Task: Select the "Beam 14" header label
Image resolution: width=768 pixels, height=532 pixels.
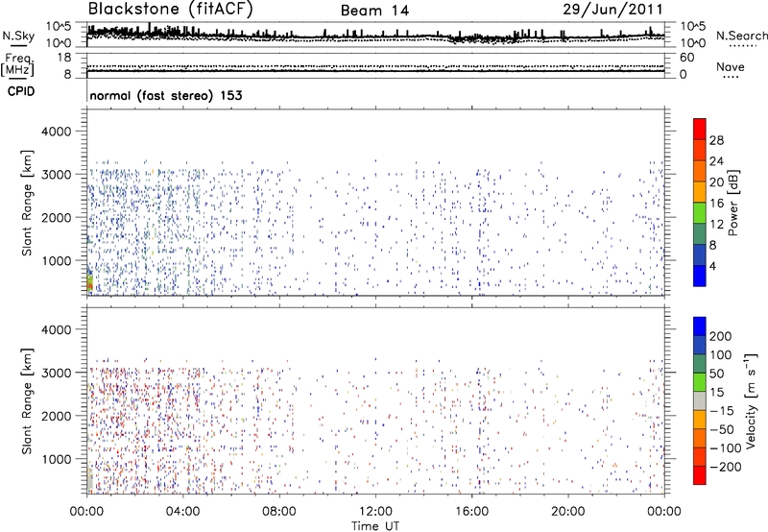Action: [x=374, y=11]
